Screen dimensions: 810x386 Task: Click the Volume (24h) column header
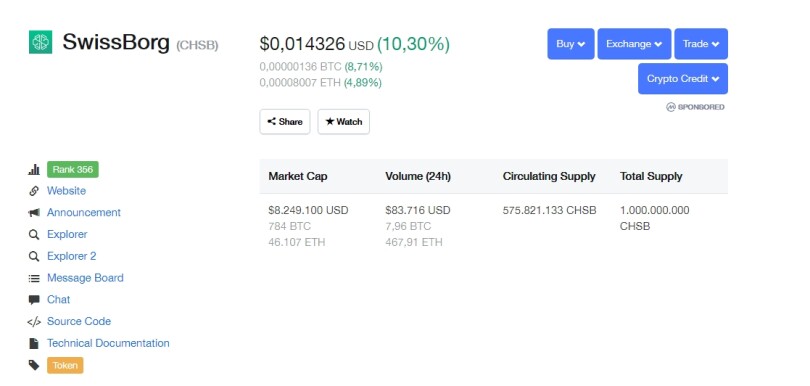[x=418, y=176]
